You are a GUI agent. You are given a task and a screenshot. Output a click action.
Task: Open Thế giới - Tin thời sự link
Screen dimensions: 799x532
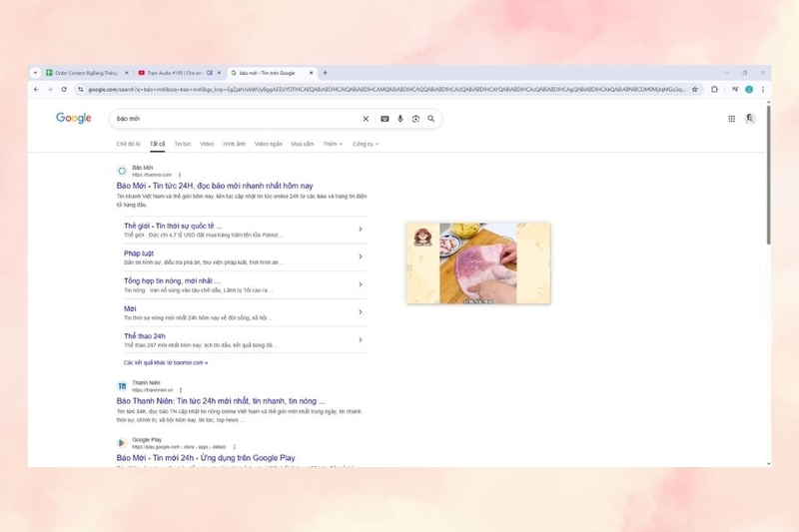[x=173, y=226]
